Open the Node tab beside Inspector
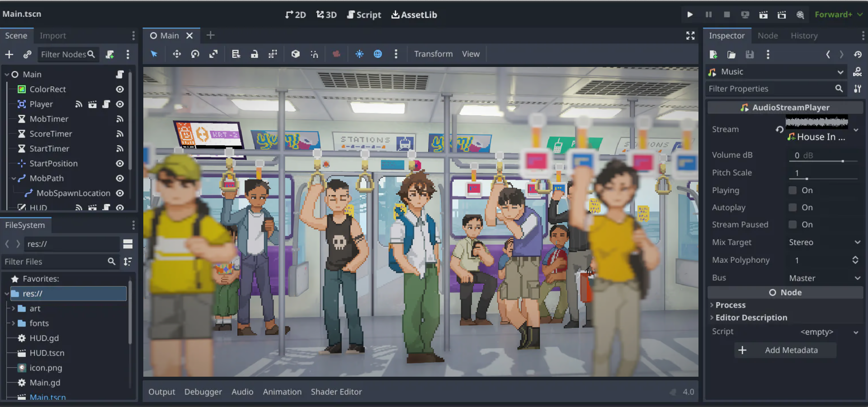The width and height of the screenshot is (868, 407). (768, 36)
